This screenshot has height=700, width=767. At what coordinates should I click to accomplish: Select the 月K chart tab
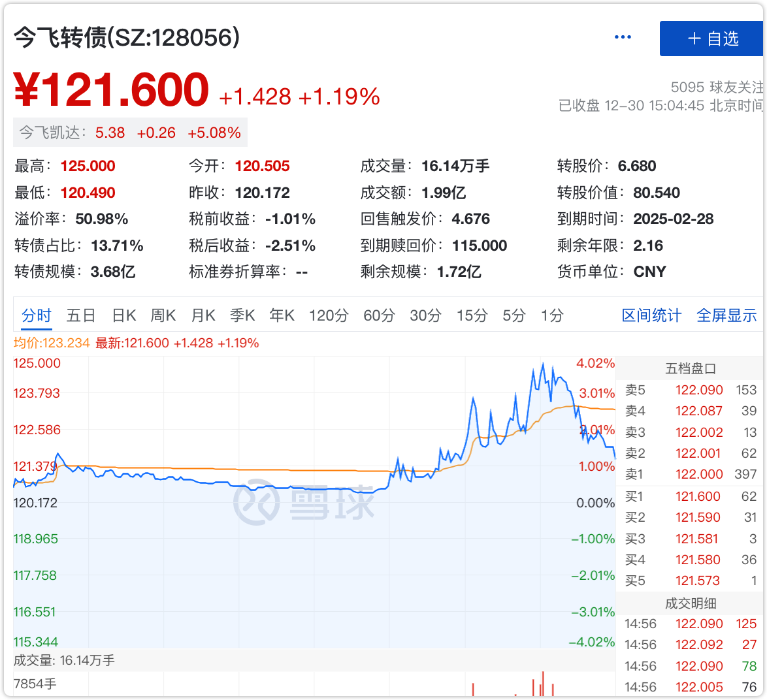tap(203, 316)
